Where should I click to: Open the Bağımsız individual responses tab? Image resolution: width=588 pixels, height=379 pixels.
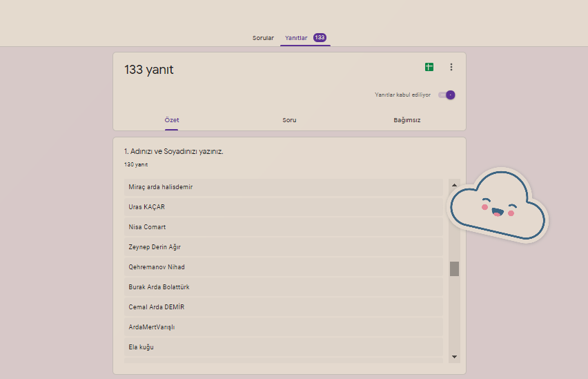(406, 120)
